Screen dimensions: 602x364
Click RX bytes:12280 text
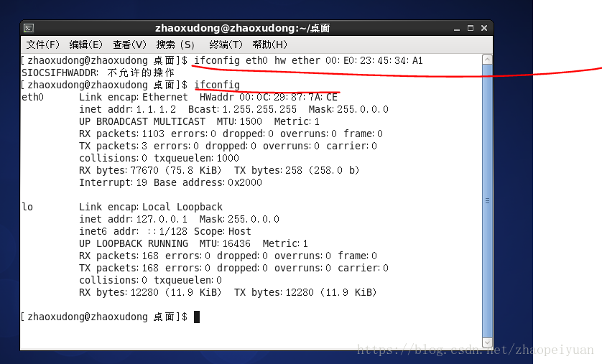coord(119,293)
